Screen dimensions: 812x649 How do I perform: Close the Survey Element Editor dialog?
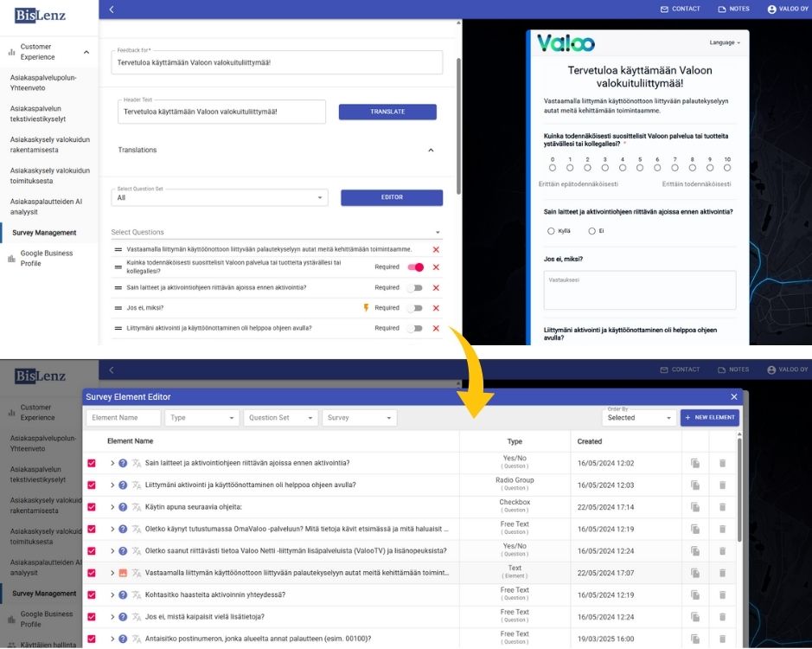coord(734,397)
